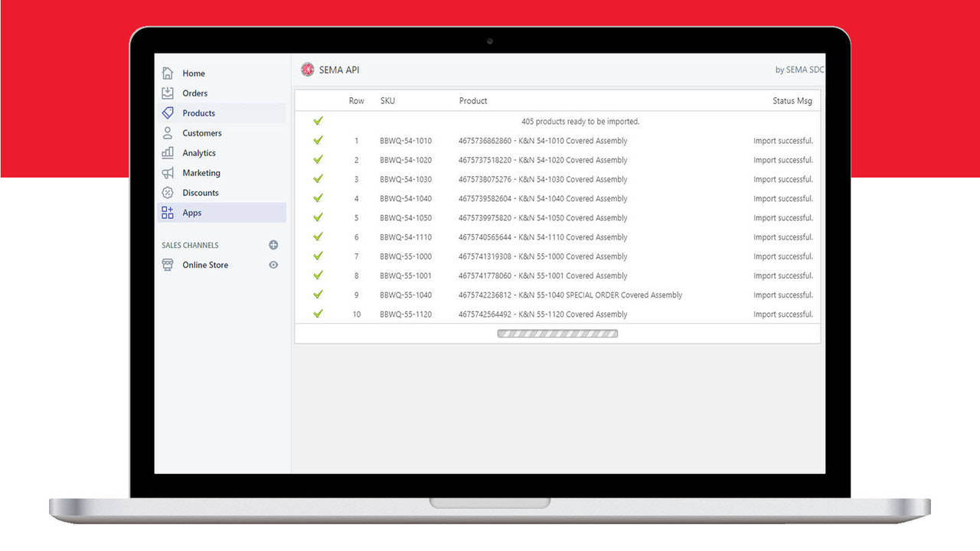The height and width of the screenshot is (551, 980).
Task: Select SKU BBWQ-54-1030 cell
Action: 406,179
